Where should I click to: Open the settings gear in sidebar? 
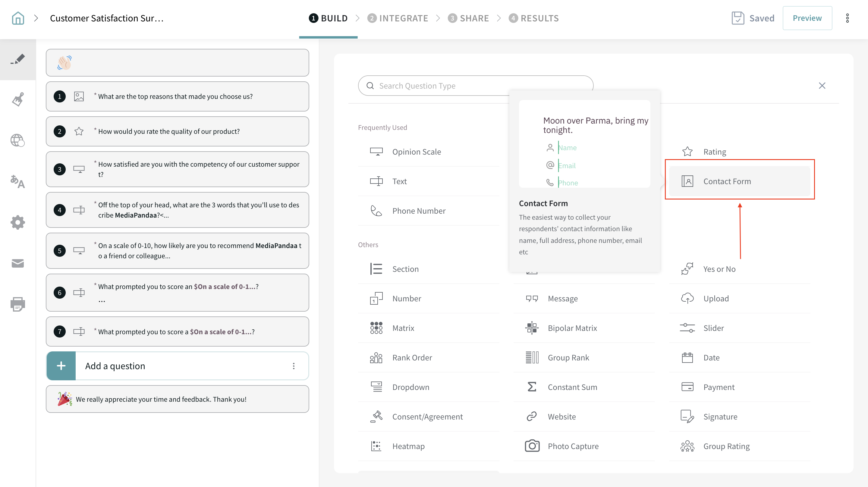(x=18, y=222)
